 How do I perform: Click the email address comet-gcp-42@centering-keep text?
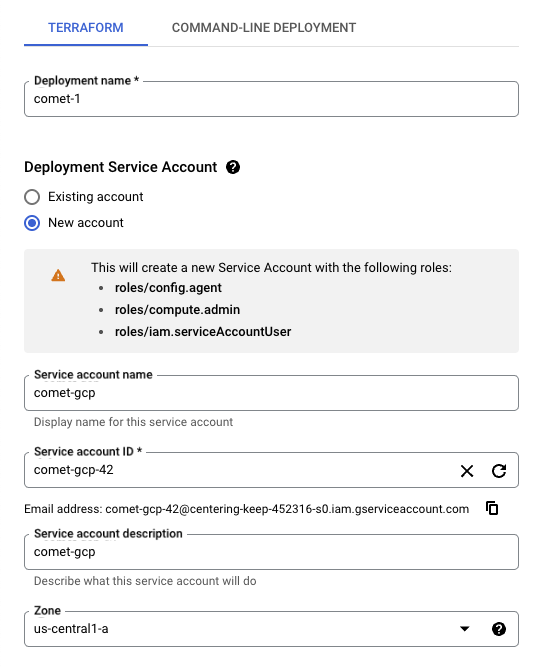(x=287, y=509)
